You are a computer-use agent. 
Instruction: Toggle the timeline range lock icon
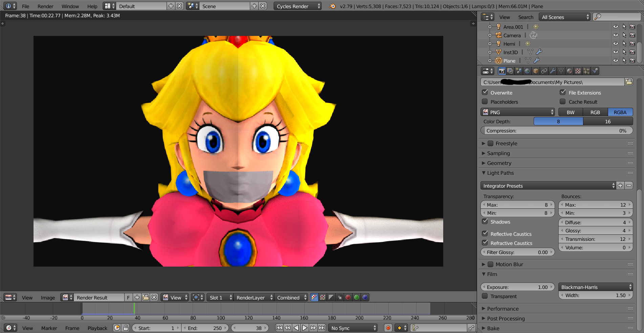[126, 328]
